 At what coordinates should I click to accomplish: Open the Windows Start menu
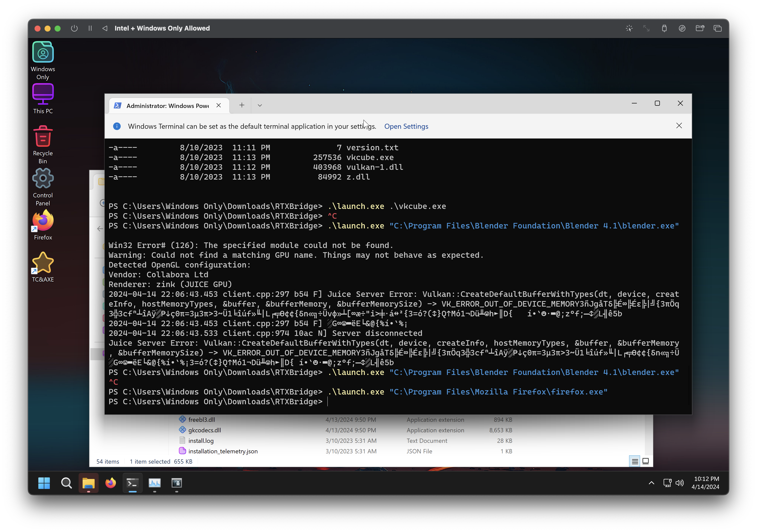click(x=44, y=483)
